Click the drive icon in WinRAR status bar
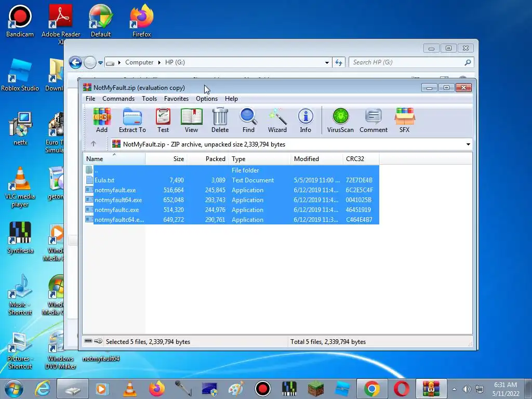The width and height of the screenshot is (532, 399). [88, 341]
